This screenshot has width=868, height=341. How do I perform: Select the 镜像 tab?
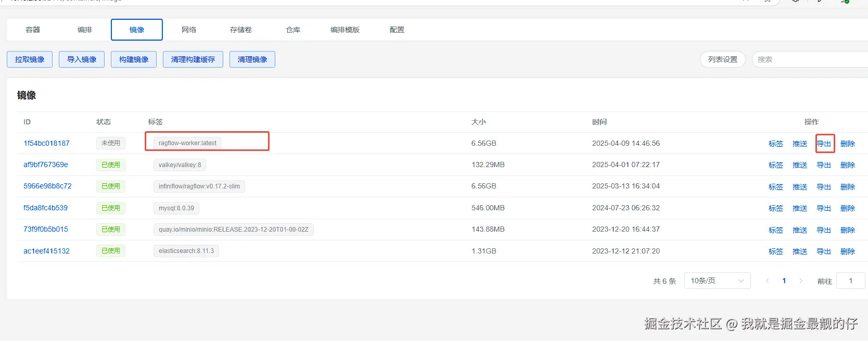pos(137,30)
